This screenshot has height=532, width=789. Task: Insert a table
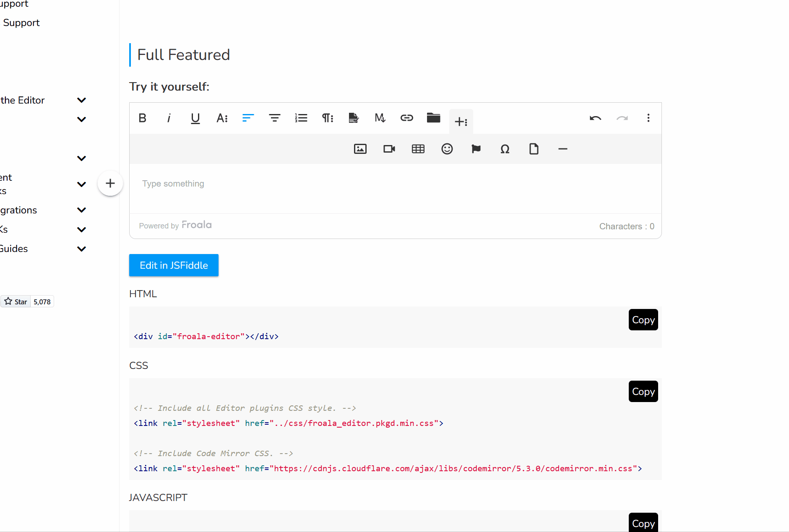tap(418, 149)
